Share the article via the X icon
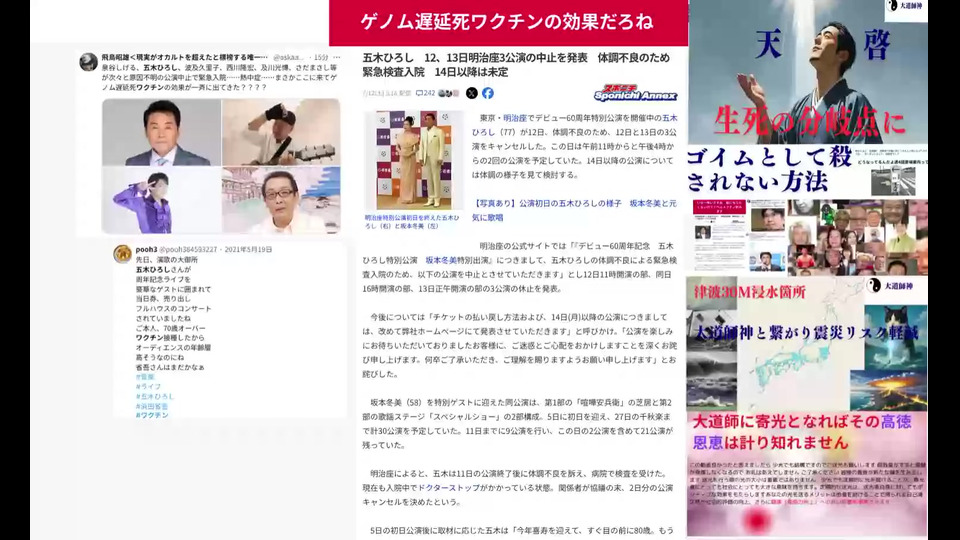 pos(471,93)
